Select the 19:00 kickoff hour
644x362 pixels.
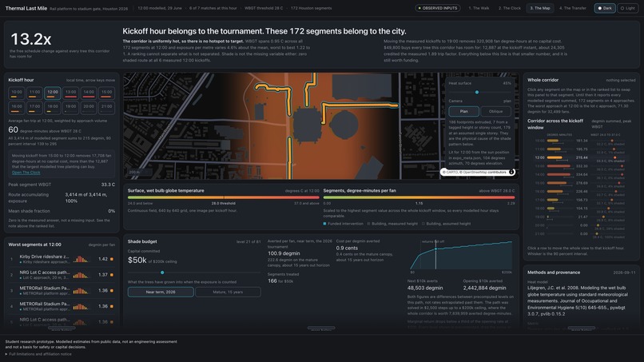point(70,108)
